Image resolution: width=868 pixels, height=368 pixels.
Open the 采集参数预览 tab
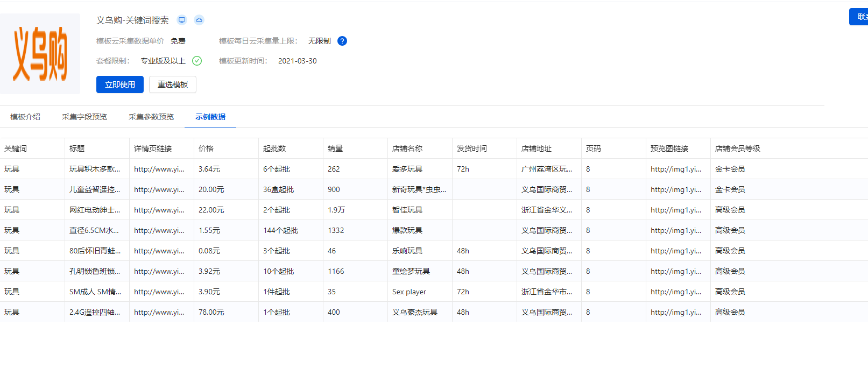click(151, 117)
